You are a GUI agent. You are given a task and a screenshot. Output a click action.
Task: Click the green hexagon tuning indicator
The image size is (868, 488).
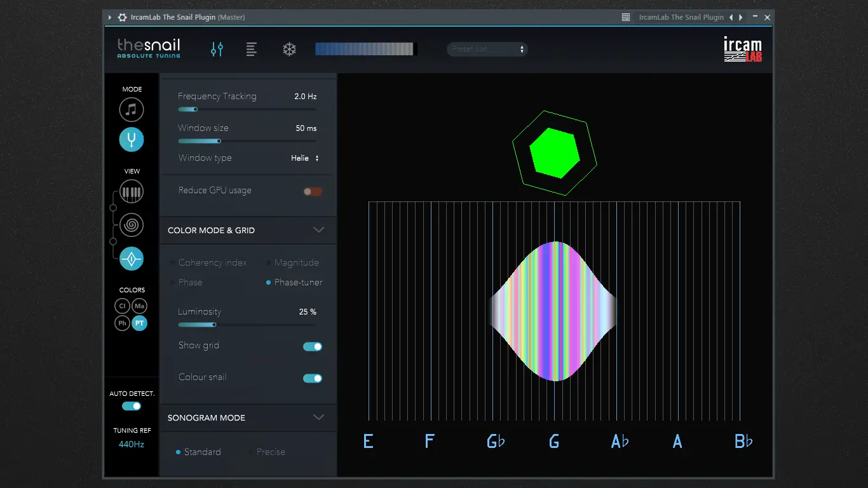[x=555, y=153]
